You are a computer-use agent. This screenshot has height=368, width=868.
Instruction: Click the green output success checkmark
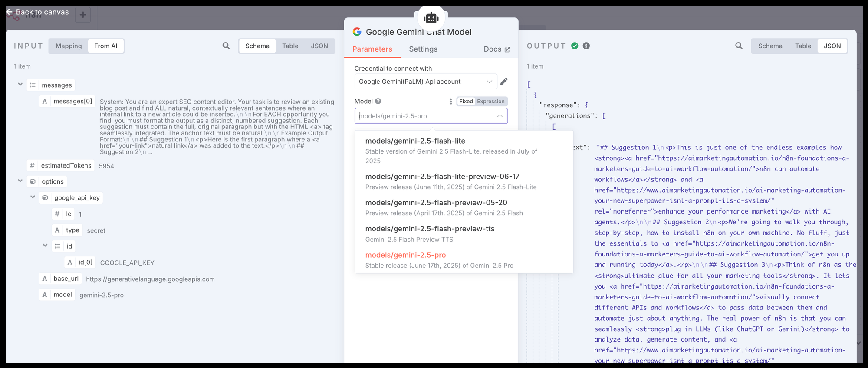coord(575,46)
